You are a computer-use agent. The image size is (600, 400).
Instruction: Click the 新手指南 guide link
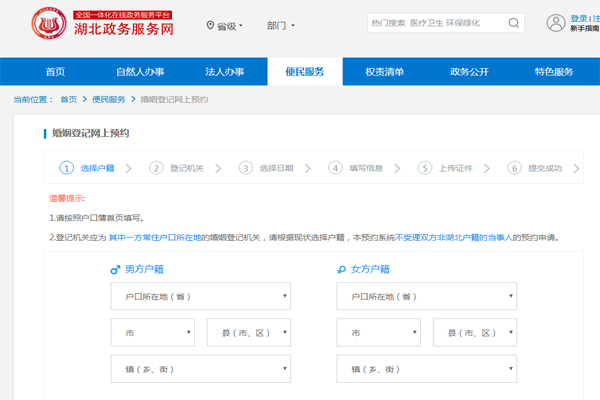click(585, 29)
